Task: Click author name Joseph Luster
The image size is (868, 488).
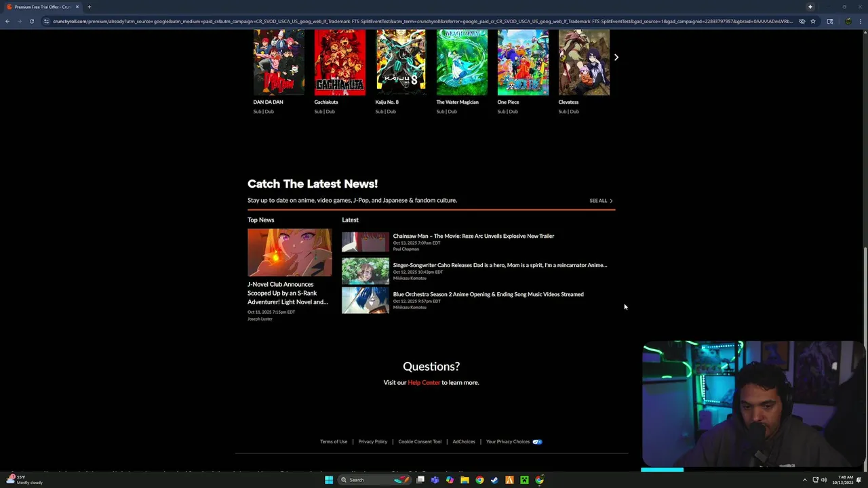Action: (x=260, y=319)
